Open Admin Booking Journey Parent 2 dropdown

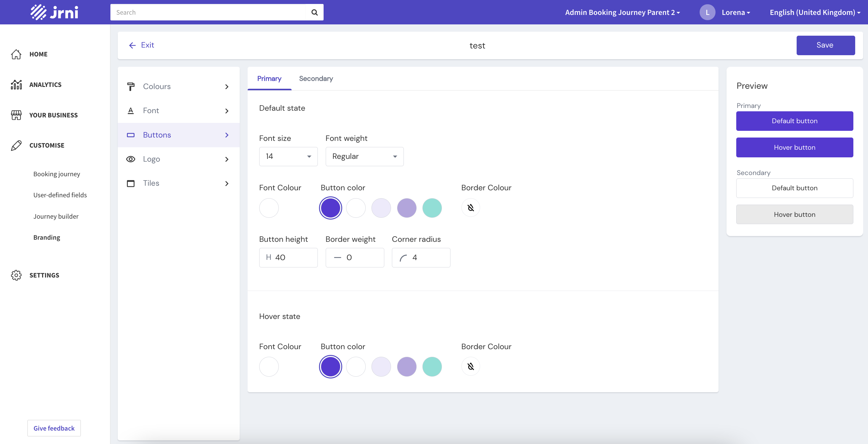click(x=622, y=13)
